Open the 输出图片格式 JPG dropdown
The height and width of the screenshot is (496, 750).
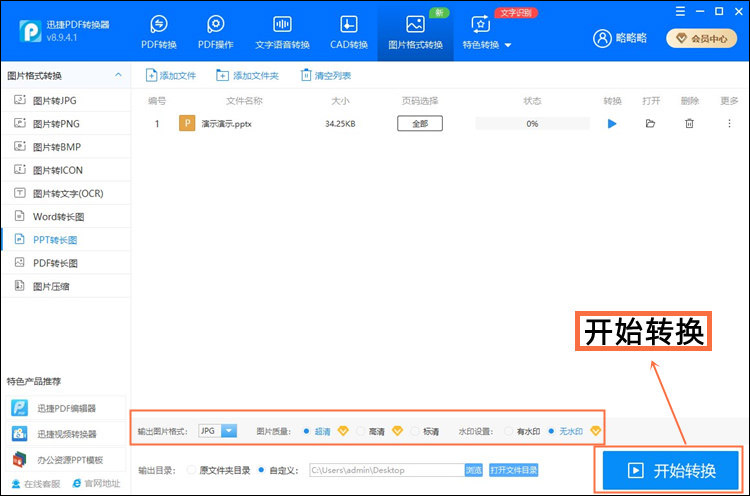click(218, 431)
